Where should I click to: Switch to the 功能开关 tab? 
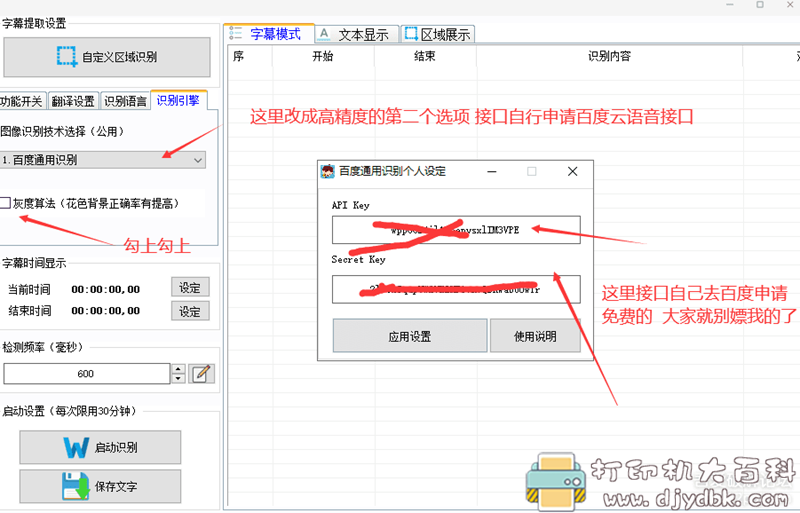pos(22,101)
